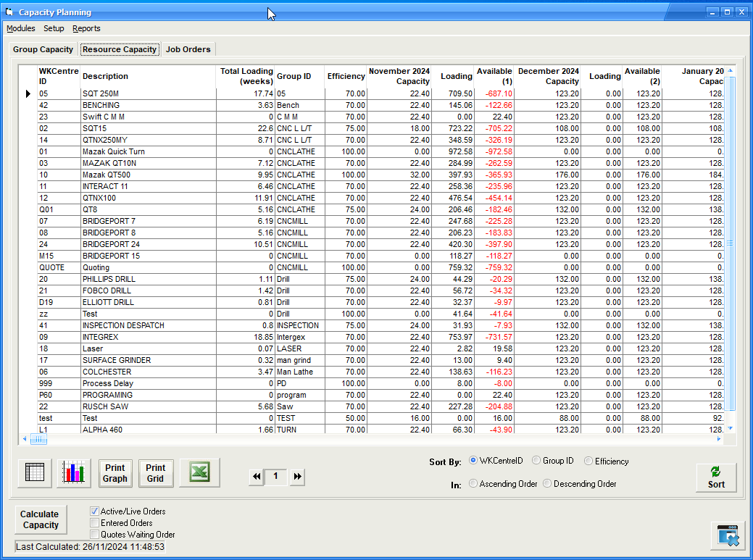This screenshot has width=753, height=560.
Task: Select the Group ID sort radio button
Action: pos(536,461)
